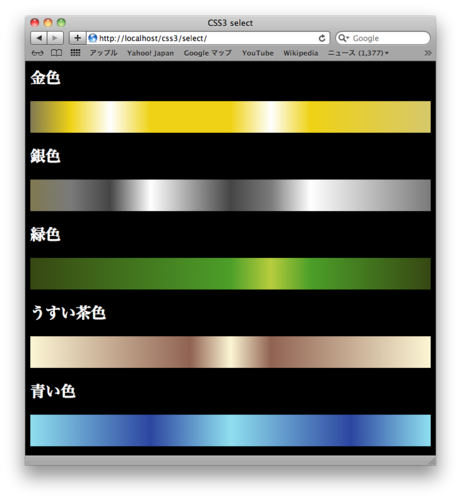
Task: Click the light brown gradient bar
Action: tap(230, 352)
